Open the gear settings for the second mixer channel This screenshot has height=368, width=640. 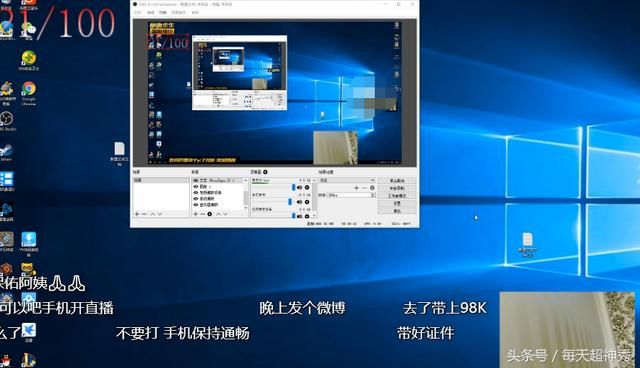pos(307,202)
